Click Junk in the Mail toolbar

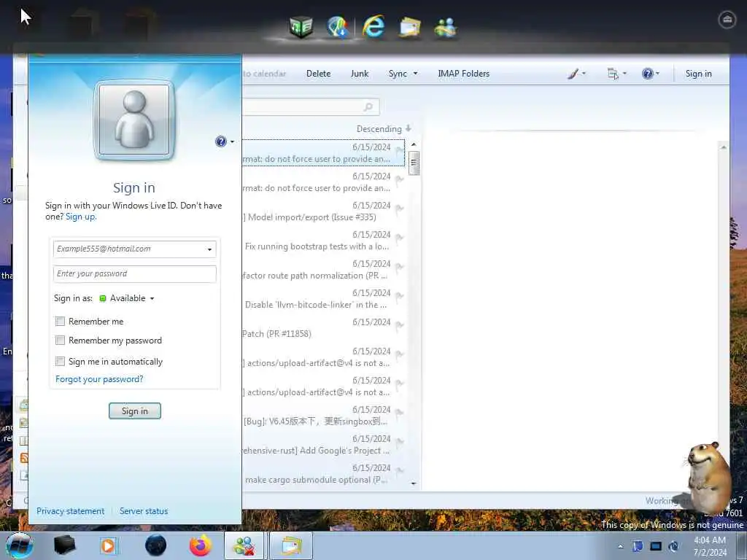359,74
